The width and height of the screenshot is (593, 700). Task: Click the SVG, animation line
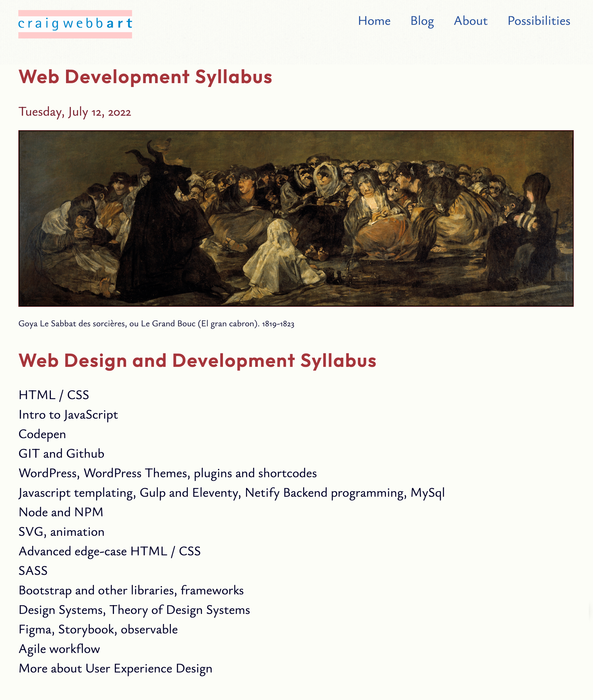point(62,532)
